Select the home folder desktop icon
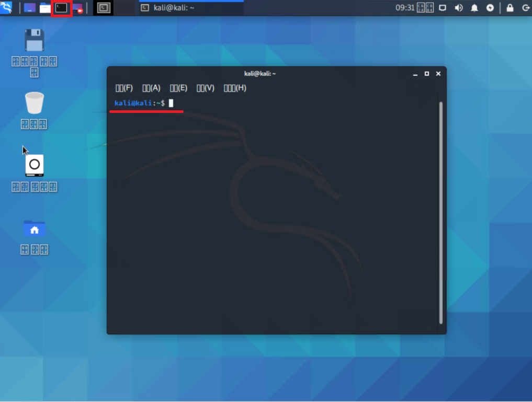This screenshot has width=532, height=402. (35, 228)
